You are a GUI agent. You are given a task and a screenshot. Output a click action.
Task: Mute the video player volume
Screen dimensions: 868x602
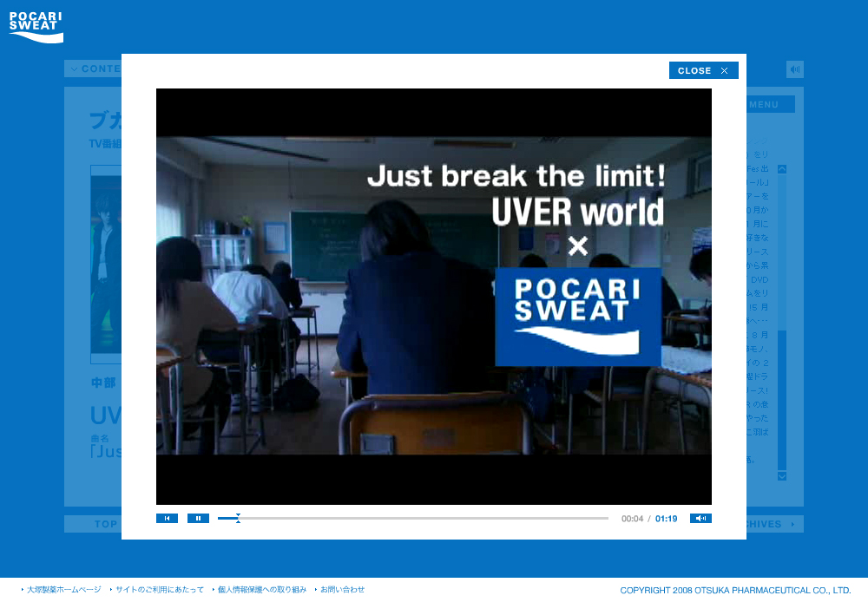point(700,519)
